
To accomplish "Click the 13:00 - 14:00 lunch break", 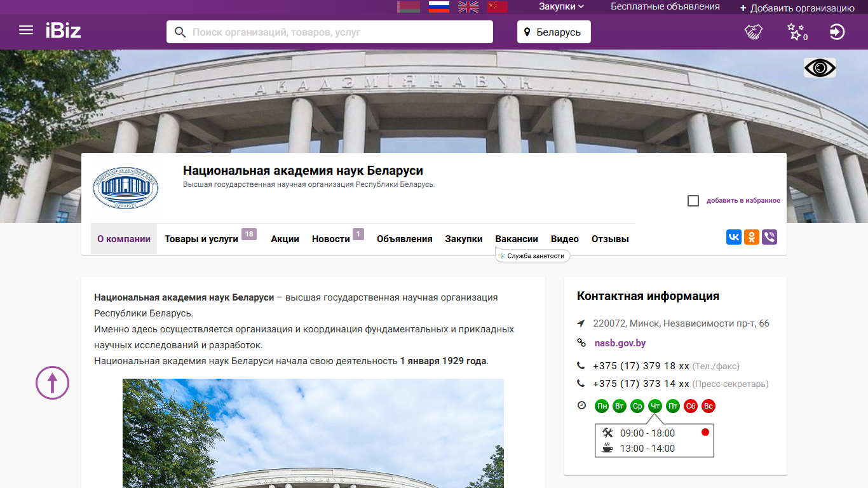I will 648,449.
